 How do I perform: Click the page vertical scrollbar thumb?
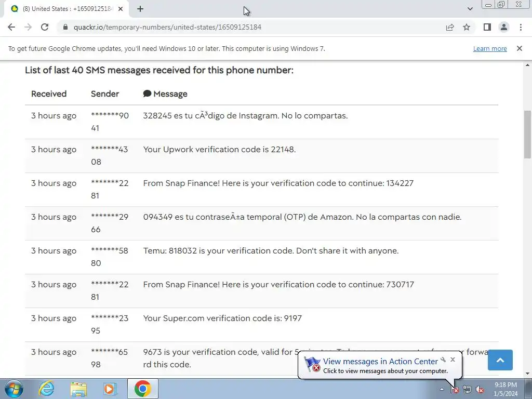pyautogui.click(x=527, y=135)
